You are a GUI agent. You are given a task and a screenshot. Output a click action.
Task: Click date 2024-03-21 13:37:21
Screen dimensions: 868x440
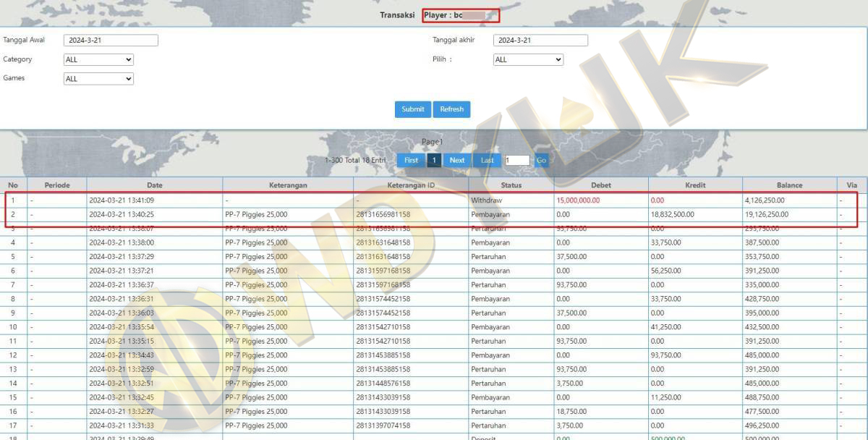[x=122, y=271]
